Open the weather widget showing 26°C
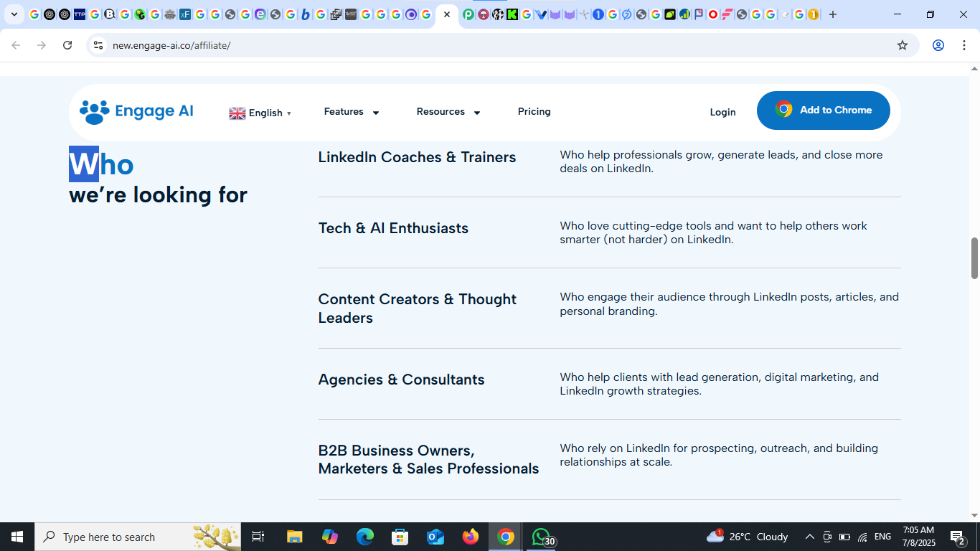980x551 pixels. (x=747, y=537)
